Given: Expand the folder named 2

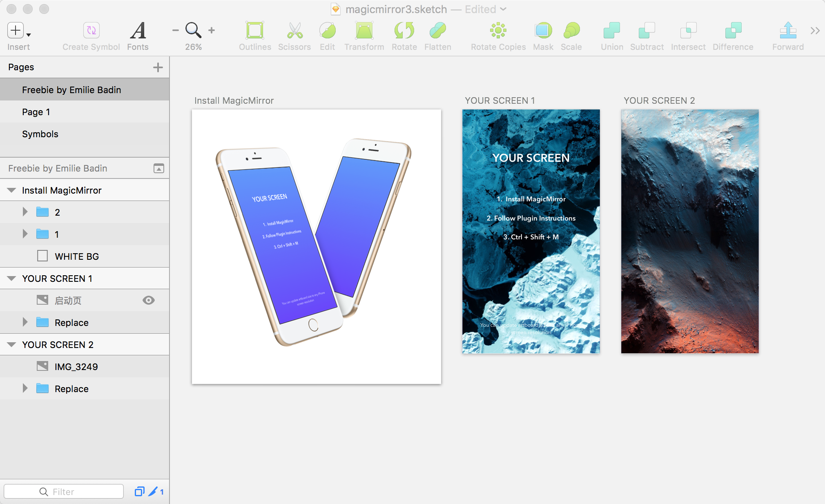Looking at the screenshot, I should click(25, 212).
